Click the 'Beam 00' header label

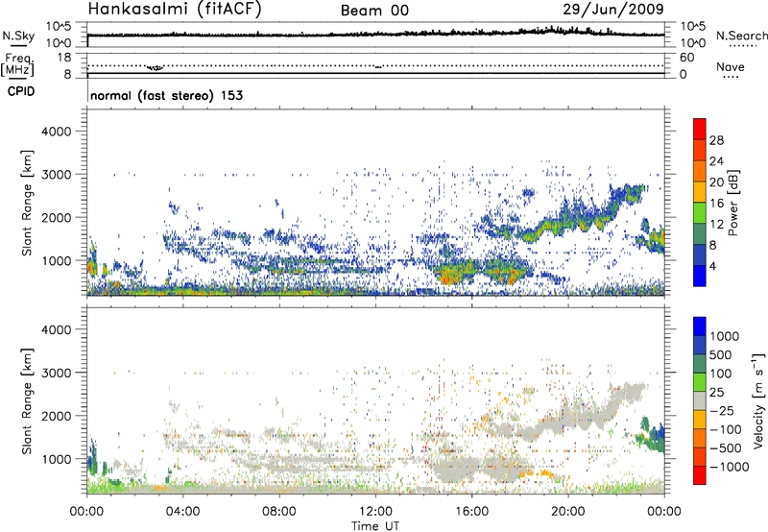pos(374,11)
